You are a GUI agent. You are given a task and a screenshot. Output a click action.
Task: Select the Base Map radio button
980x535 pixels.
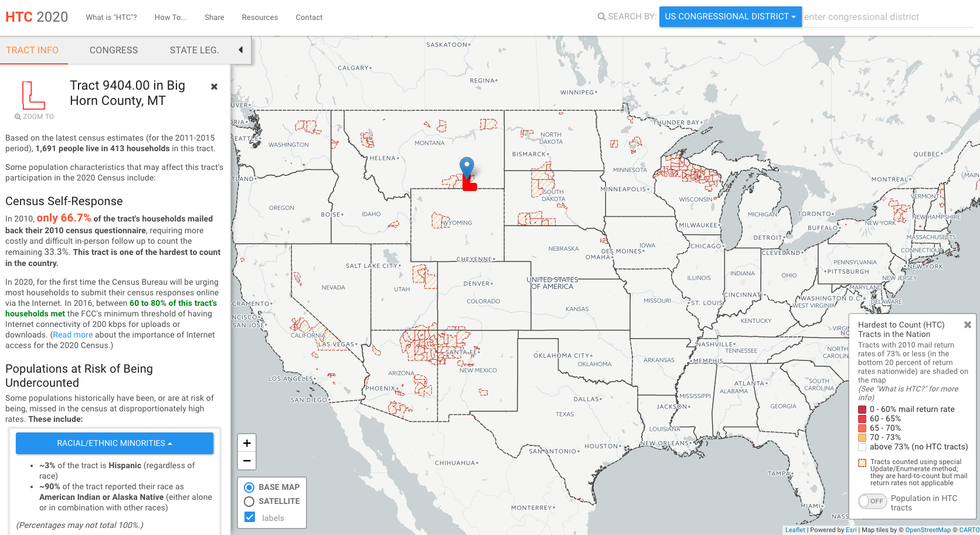pos(249,488)
